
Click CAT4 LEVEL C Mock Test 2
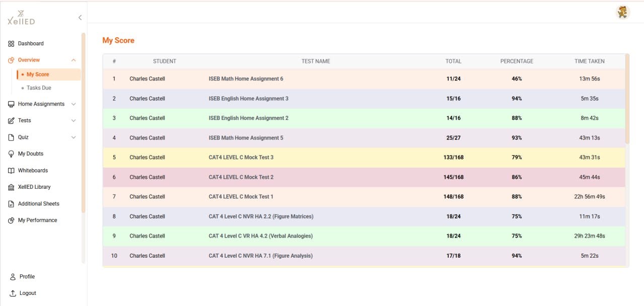click(241, 177)
